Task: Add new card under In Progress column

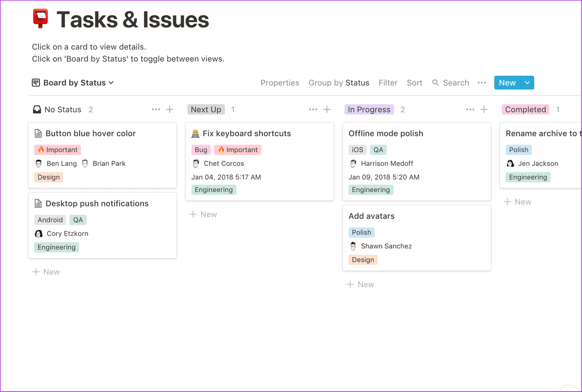Action: (x=360, y=285)
